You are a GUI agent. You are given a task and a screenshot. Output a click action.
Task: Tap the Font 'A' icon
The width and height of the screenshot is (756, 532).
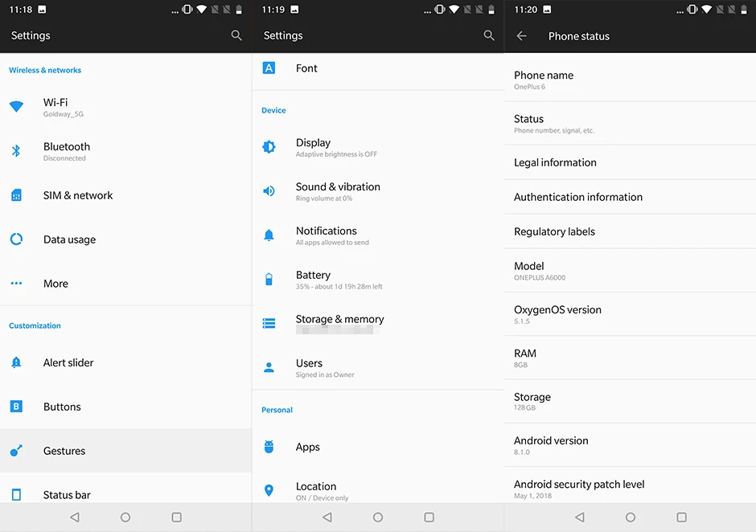(x=269, y=68)
